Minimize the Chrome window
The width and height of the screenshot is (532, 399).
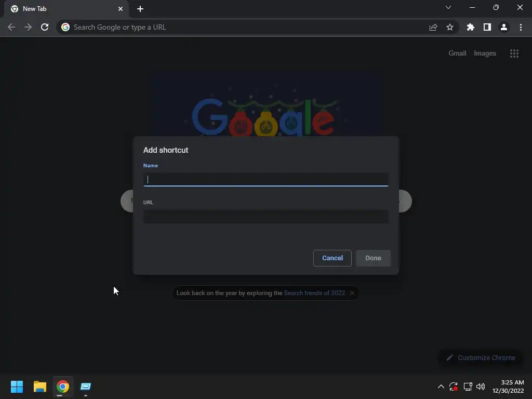point(472,7)
